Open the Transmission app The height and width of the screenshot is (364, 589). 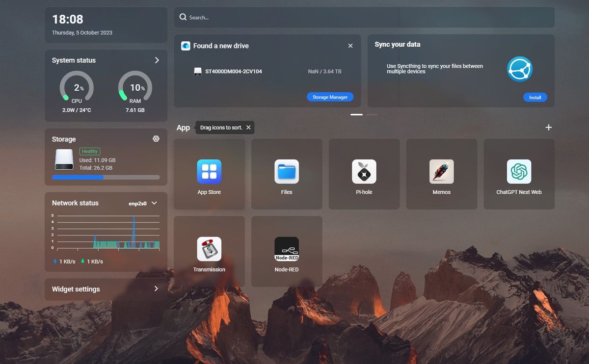click(x=209, y=250)
